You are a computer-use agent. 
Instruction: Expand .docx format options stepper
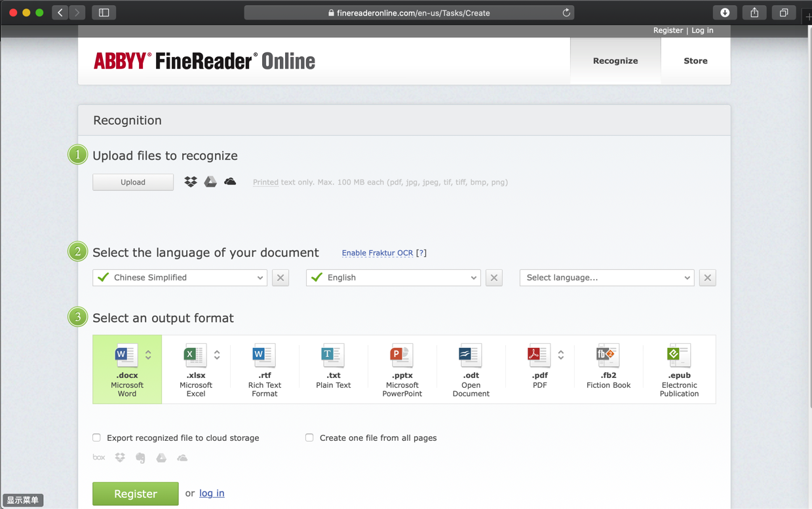148,354
